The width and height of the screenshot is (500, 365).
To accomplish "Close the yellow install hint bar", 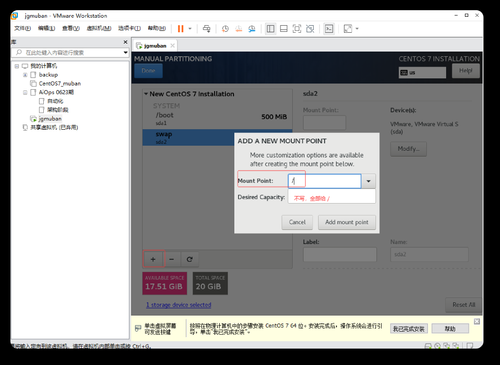I will coord(477,321).
